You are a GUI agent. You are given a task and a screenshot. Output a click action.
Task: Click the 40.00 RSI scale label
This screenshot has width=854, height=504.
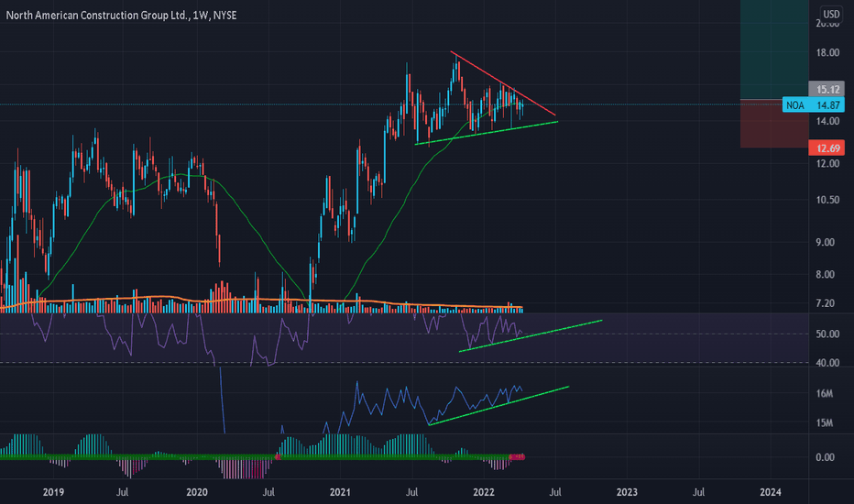point(827,363)
